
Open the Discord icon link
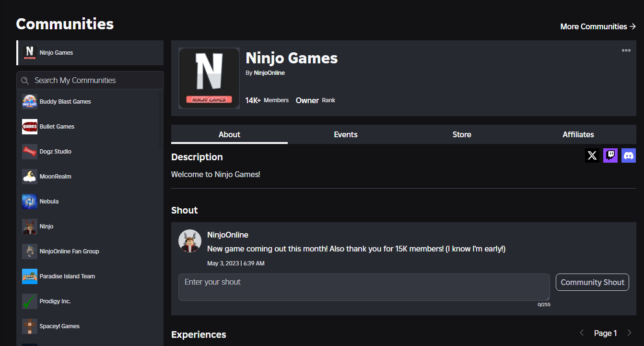[x=629, y=155]
